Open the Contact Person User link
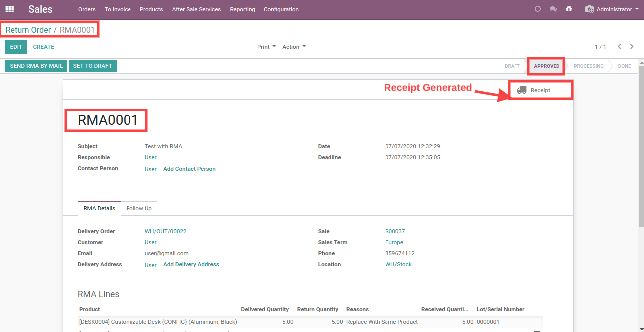 pyautogui.click(x=151, y=169)
